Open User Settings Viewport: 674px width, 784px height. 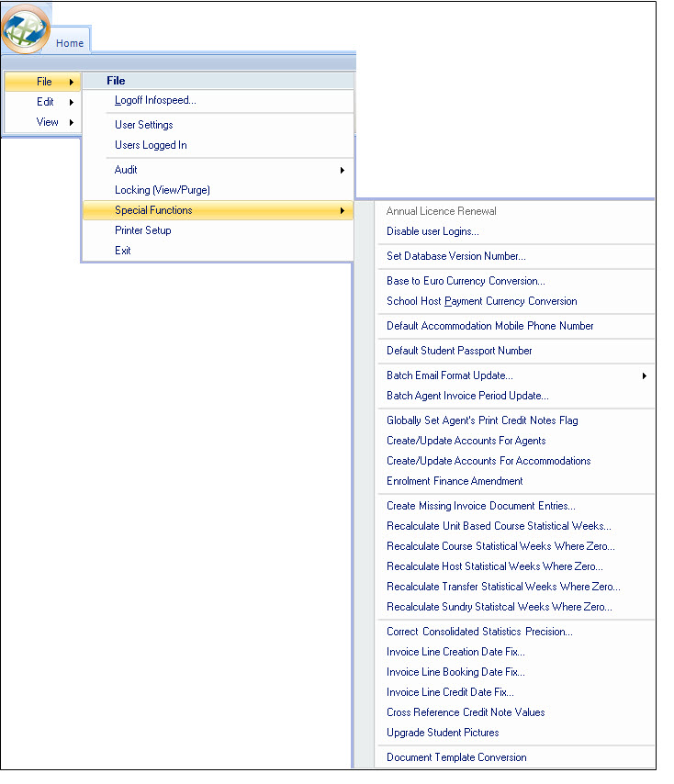click(x=143, y=125)
